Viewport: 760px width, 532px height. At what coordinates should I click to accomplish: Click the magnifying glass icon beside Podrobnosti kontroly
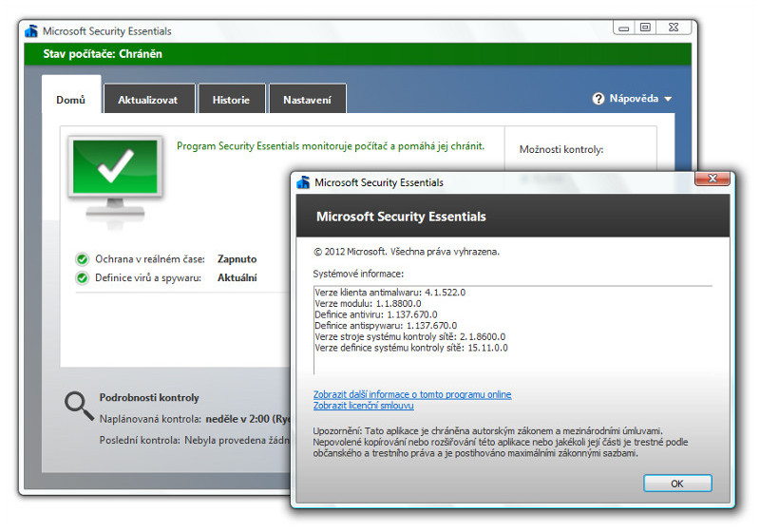coord(79,406)
